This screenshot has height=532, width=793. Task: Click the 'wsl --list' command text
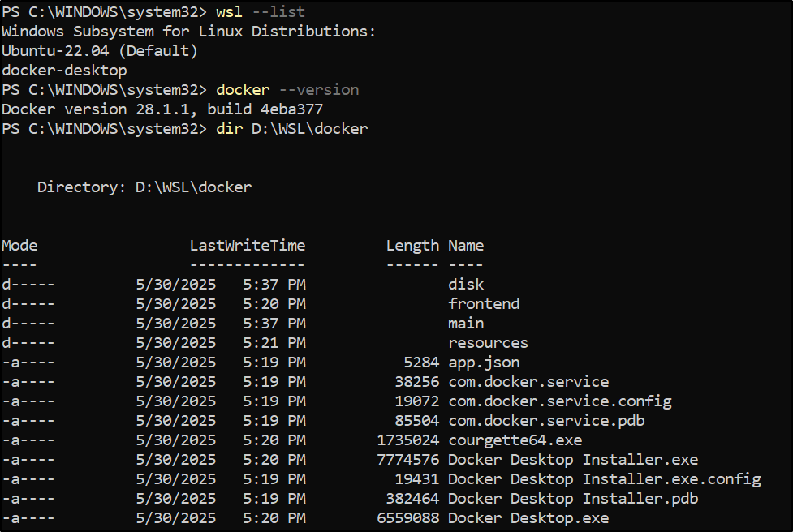(261, 11)
